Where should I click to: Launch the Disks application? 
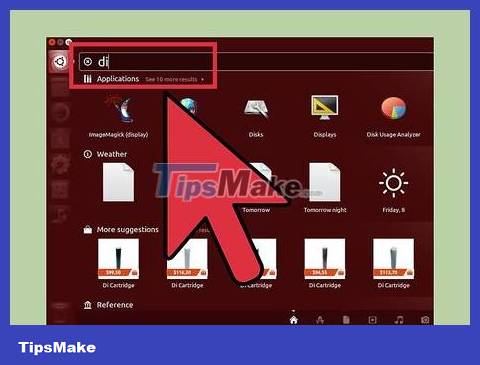[256, 117]
